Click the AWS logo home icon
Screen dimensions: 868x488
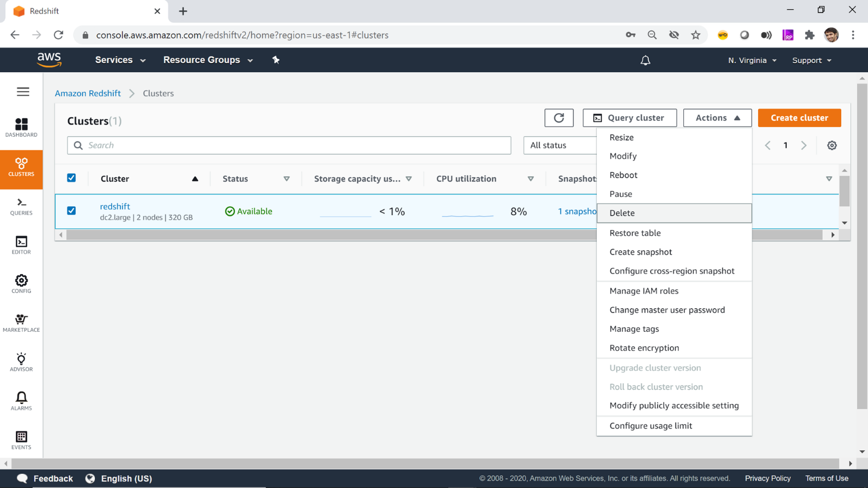click(49, 60)
